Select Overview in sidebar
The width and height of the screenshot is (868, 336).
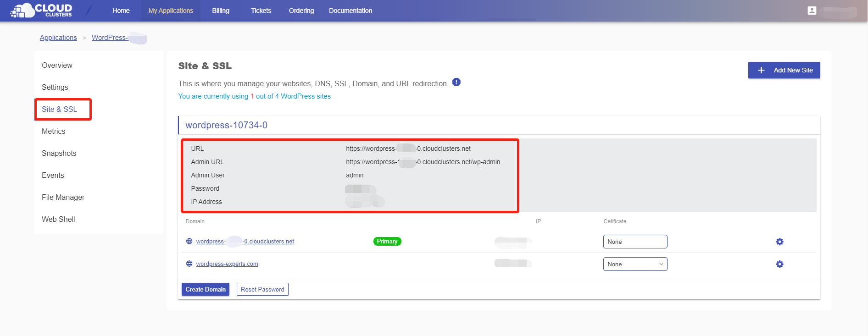click(57, 65)
